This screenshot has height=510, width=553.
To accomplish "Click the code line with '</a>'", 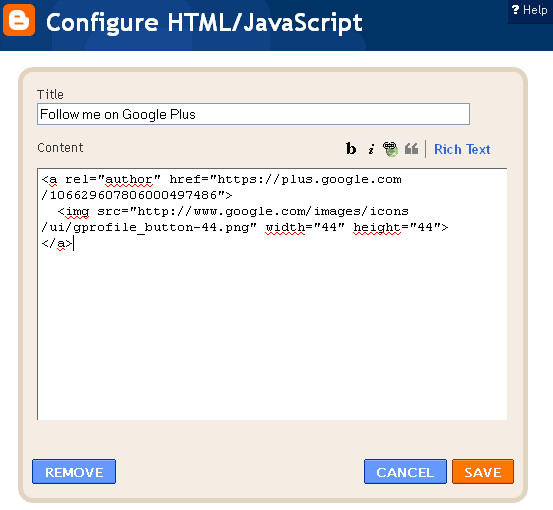I will tap(57, 243).
